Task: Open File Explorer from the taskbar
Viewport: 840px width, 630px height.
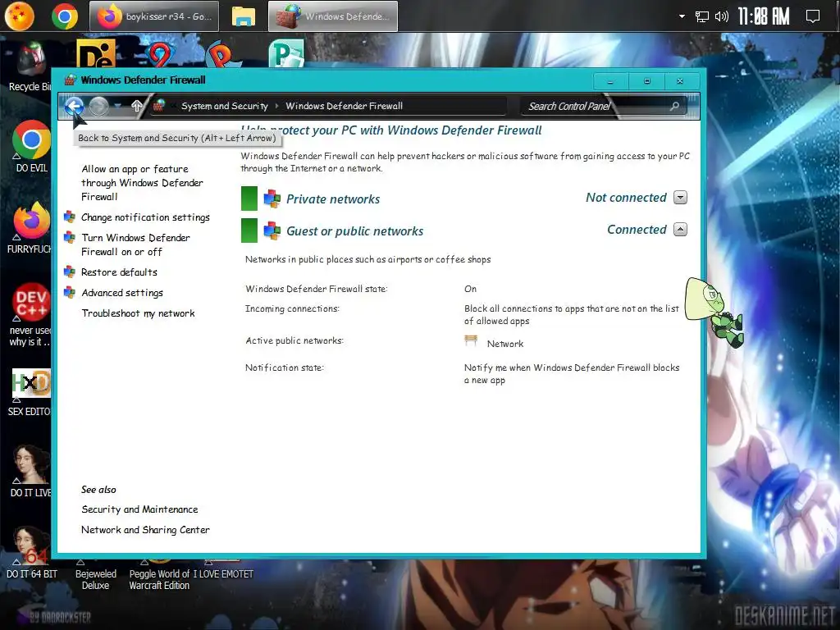Action: click(243, 16)
